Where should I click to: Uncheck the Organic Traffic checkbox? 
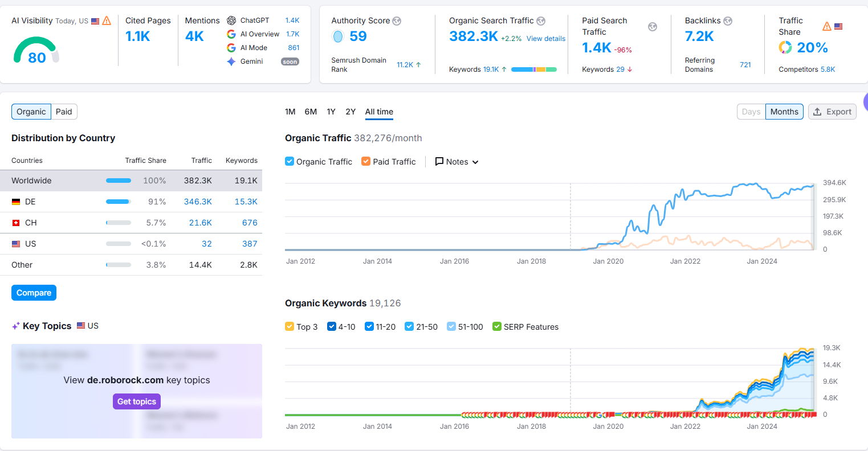click(x=290, y=162)
